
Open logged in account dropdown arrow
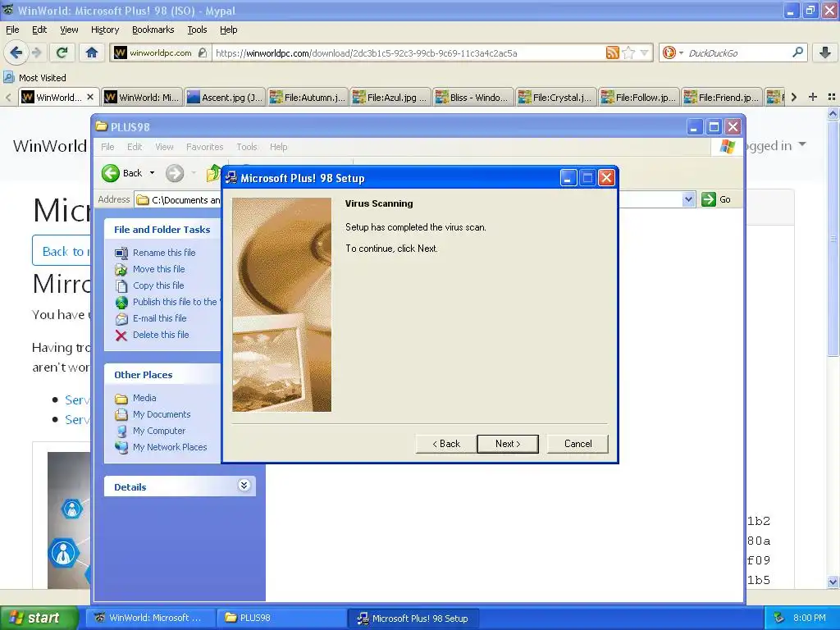click(802, 144)
